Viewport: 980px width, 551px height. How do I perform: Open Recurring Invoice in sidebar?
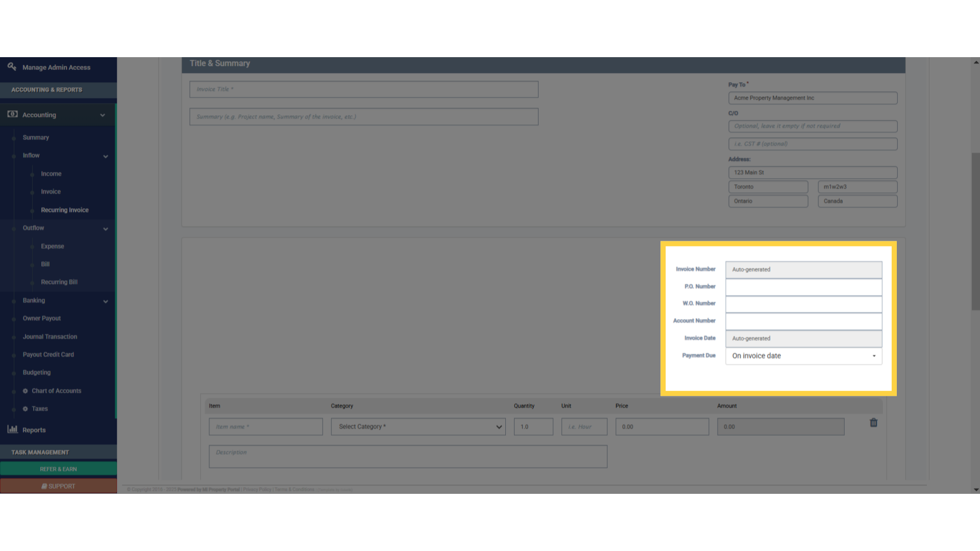[65, 210]
